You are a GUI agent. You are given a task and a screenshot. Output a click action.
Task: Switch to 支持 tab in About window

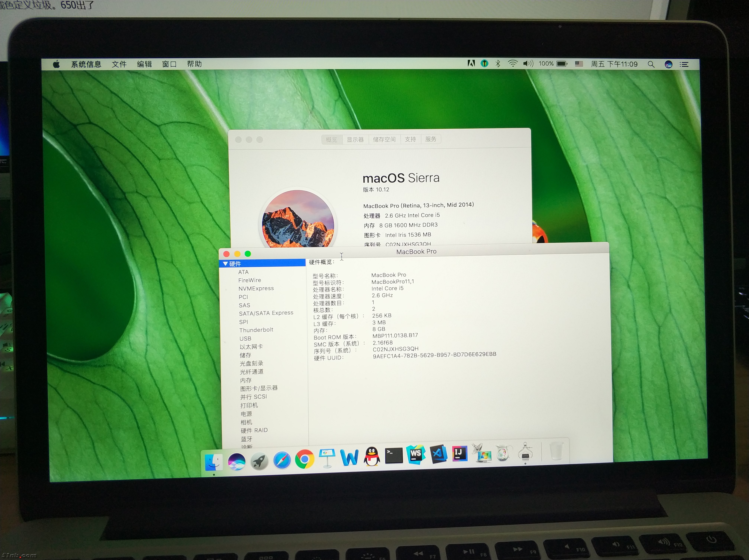coord(410,139)
